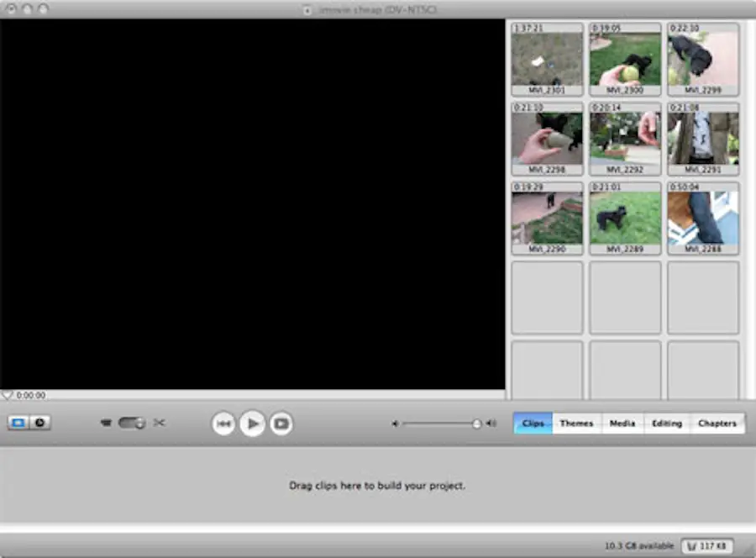Click the camera import mode icon
This screenshot has height=558, width=756.
pos(106,423)
